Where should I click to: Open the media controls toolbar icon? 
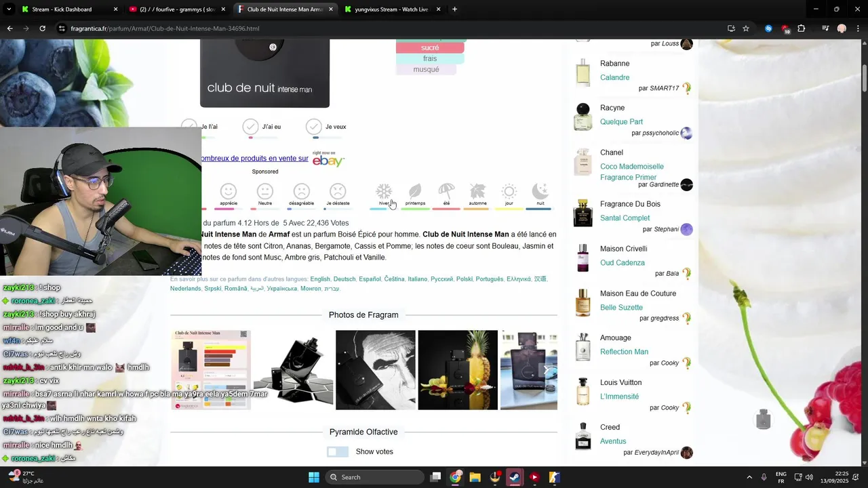pyautogui.click(x=825, y=28)
